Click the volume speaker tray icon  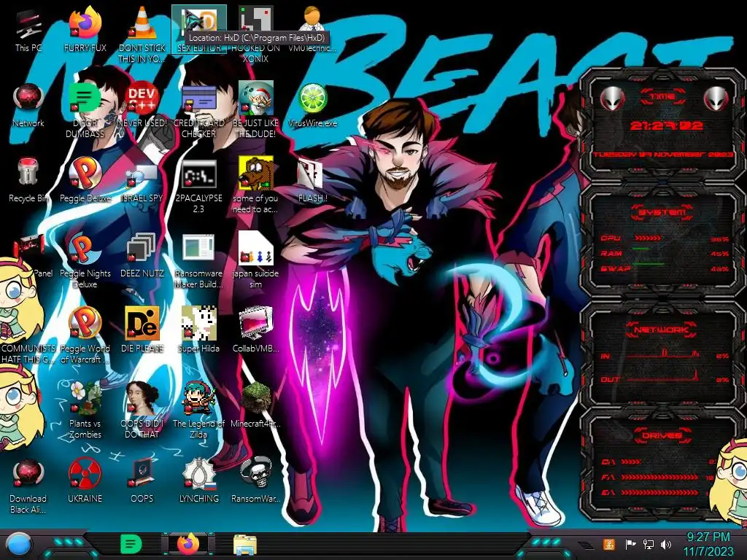point(665,544)
